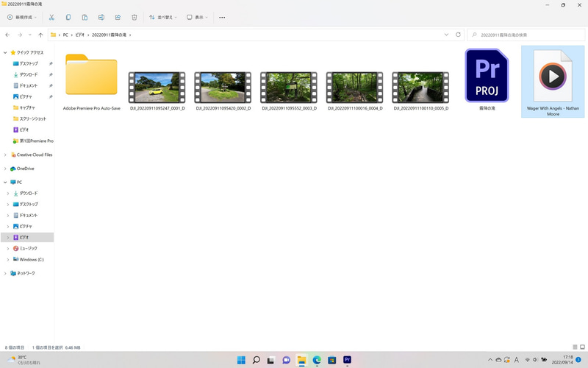The height and width of the screenshot is (368, 588).
Task: Select Wager With Angels - Nathan Moore file
Action: click(553, 82)
